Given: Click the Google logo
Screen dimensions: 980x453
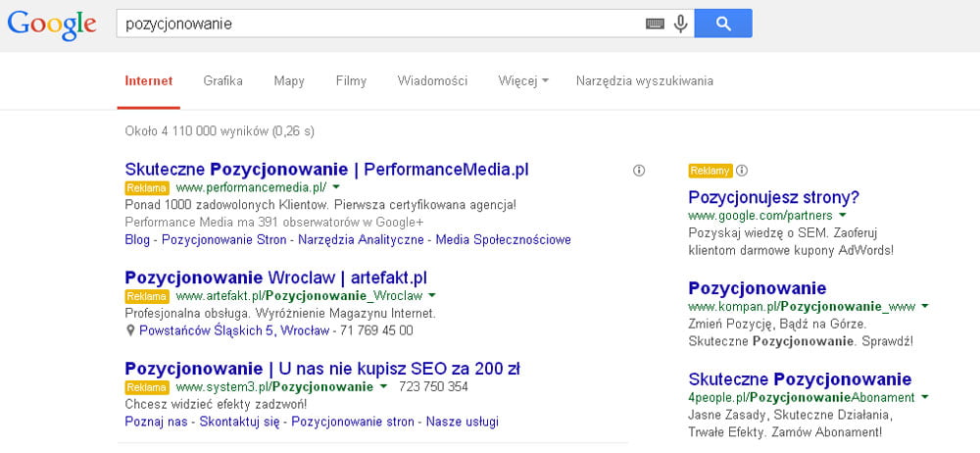Looking at the screenshot, I should (52, 25).
